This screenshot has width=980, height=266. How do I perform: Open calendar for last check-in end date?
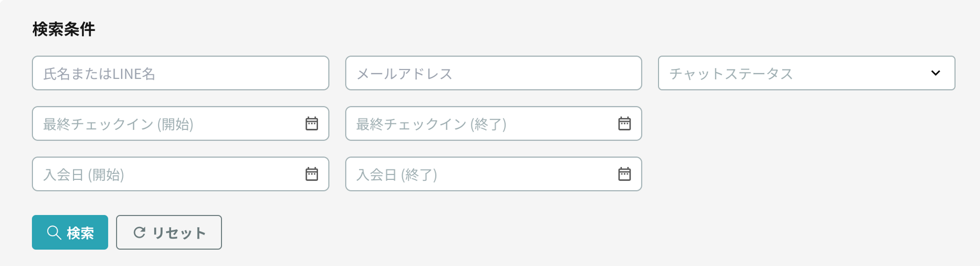click(624, 123)
